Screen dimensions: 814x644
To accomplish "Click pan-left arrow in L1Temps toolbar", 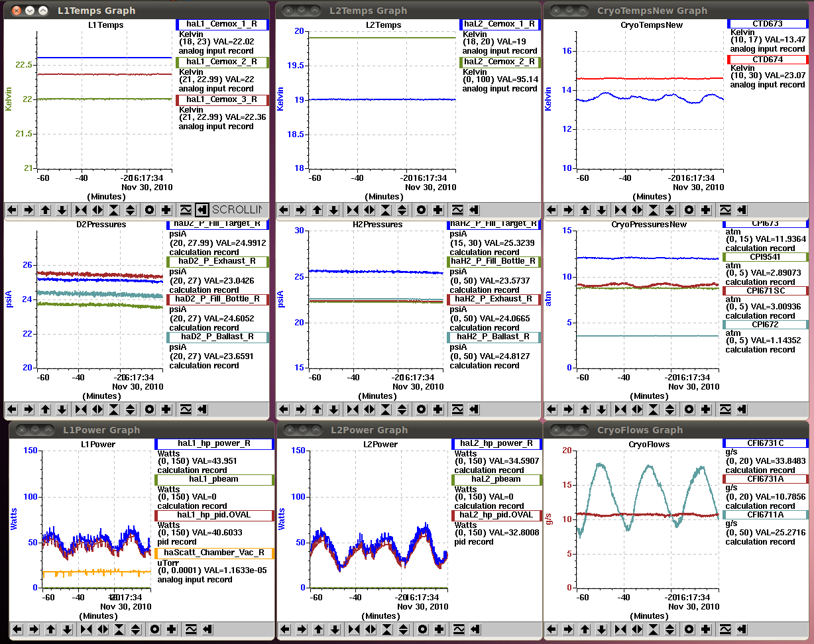I will tap(12, 210).
